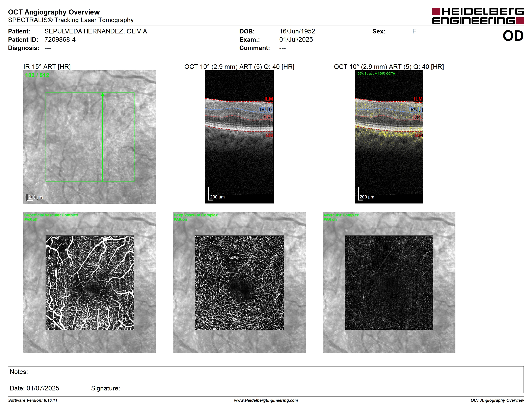
Task: Click the Sex value F
Action: click(x=414, y=31)
